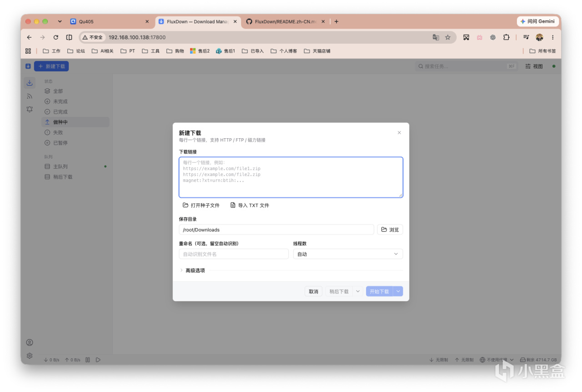This screenshot has width=582, height=392.
Task: Click the 搜索任务 search box
Action: click(x=466, y=66)
